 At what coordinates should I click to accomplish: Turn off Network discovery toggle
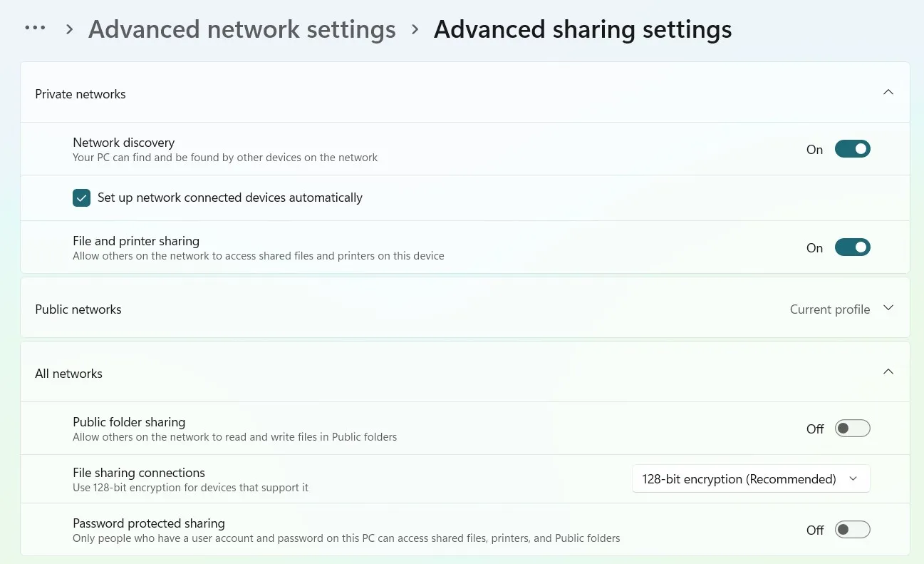pos(852,149)
